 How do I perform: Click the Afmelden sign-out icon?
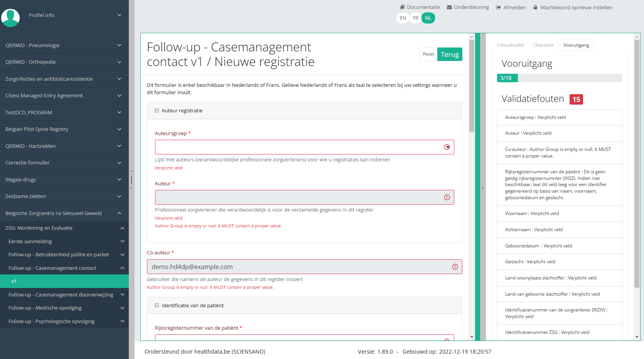click(x=498, y=7)
